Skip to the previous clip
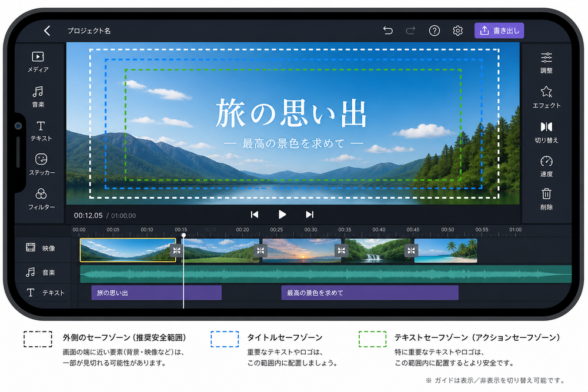 [x=255, y=215]
